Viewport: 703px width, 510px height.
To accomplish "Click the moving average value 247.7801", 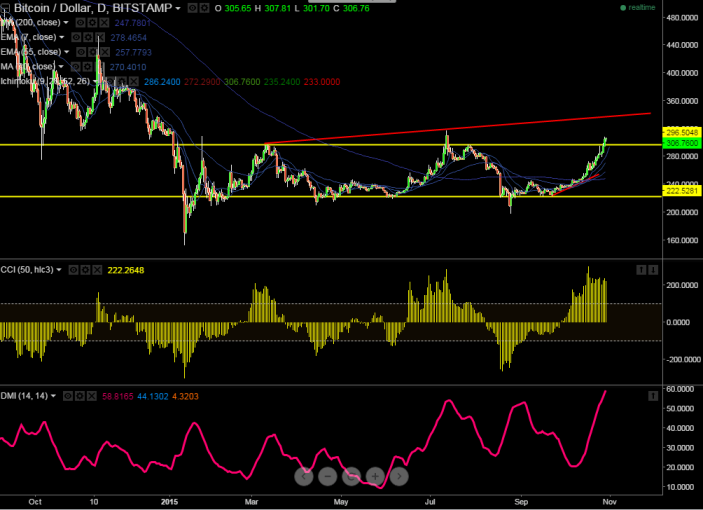I will coord(133,23).
